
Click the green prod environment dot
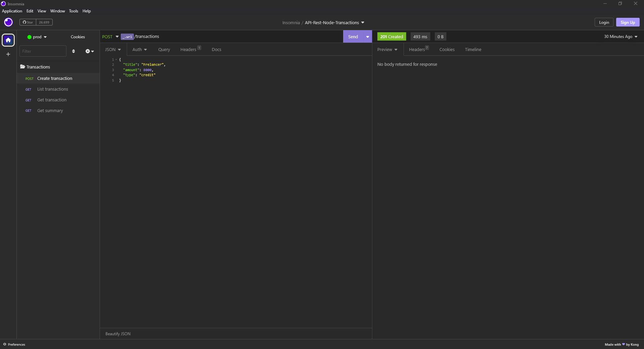tap(29, 37)
